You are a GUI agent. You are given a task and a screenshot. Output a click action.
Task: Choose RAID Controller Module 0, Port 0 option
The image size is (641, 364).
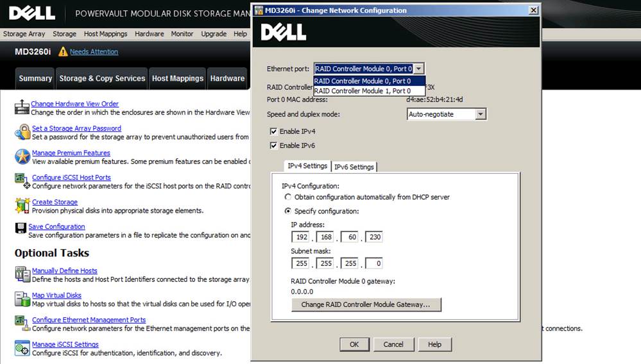(369, 81)
